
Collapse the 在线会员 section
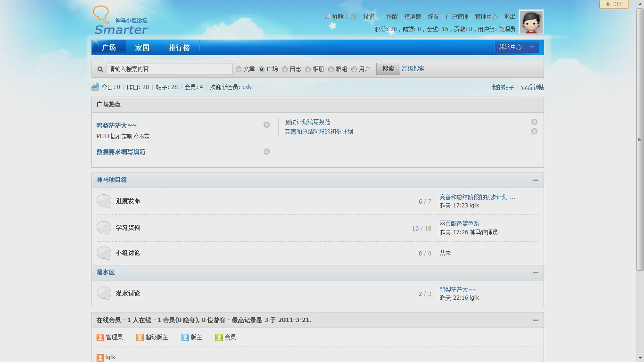tap(536, 320)
